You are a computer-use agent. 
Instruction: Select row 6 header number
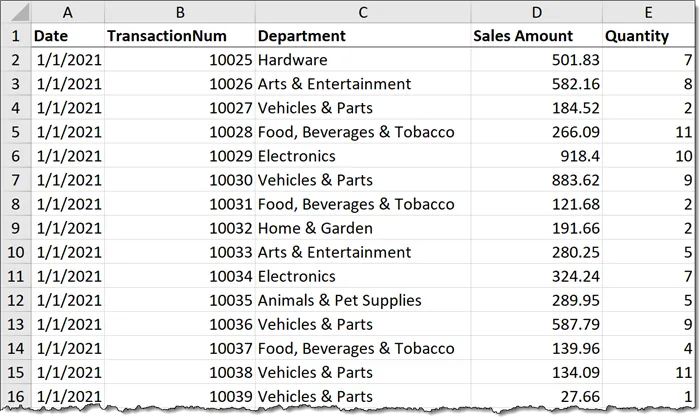coord(16,156)
